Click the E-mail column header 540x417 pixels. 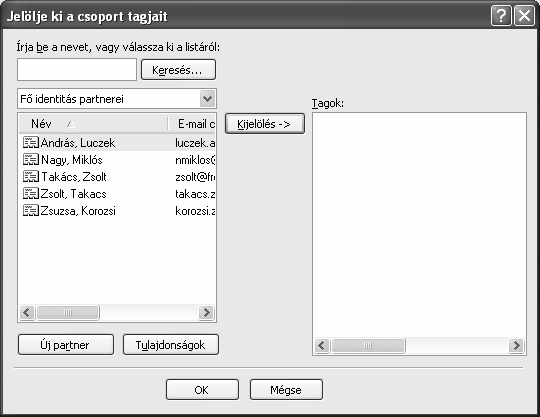[x=192, y=124]
